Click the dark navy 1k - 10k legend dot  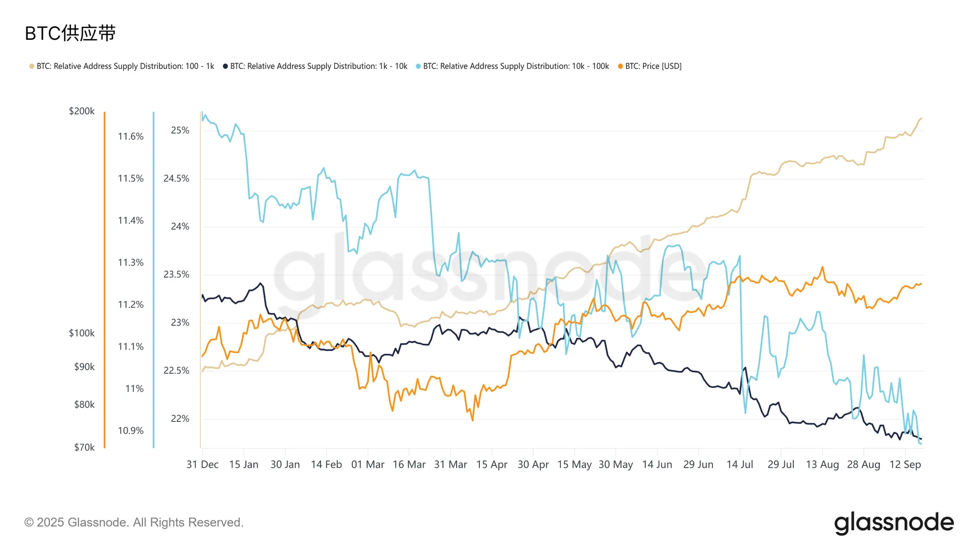[x=225, y=66]
